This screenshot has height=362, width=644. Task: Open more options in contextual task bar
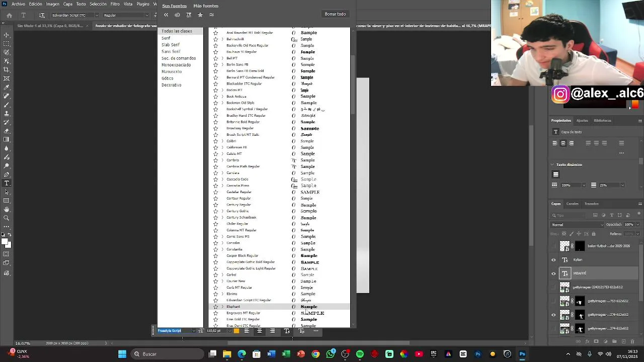point(316,331)
